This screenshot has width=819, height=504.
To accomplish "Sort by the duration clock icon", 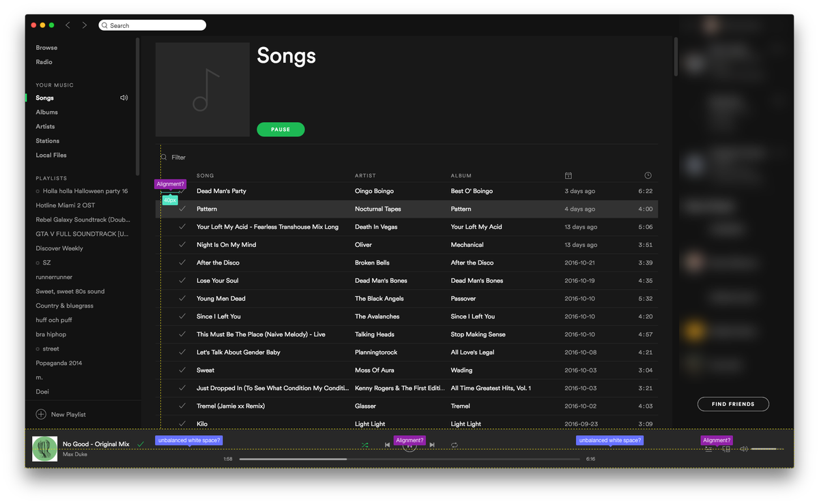I will click(x=648, y=175).
